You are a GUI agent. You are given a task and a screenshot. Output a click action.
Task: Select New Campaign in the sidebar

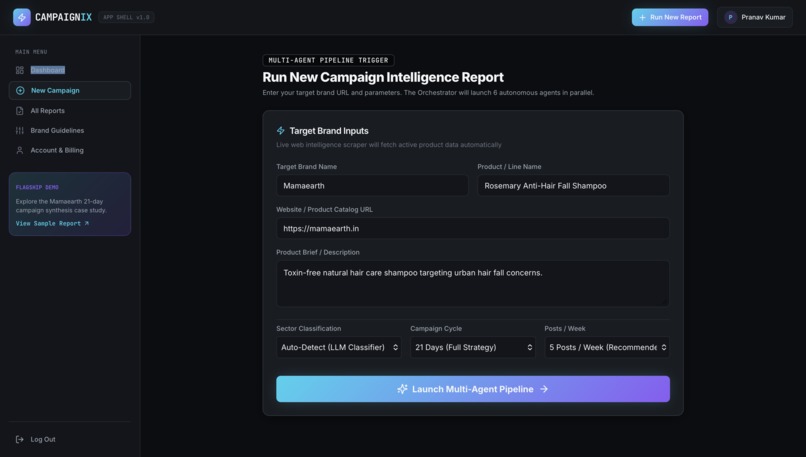point(69,90)
